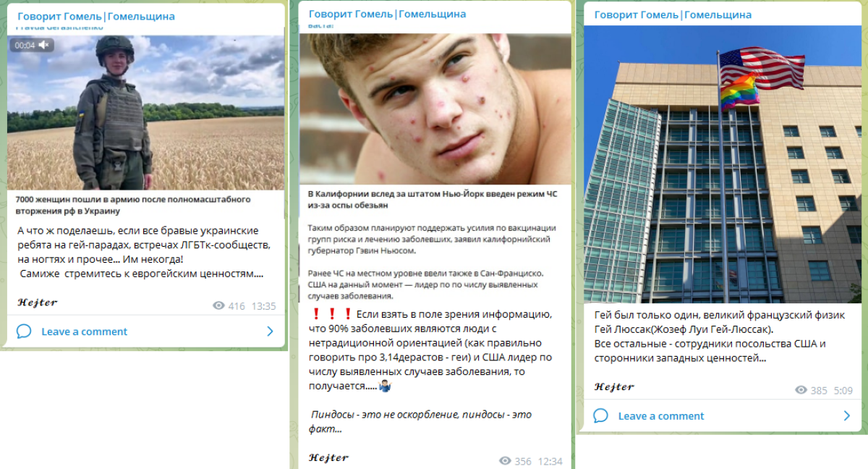Open the channel name link on the middle post
868x469 pixels.
click(x=387, y=14)
